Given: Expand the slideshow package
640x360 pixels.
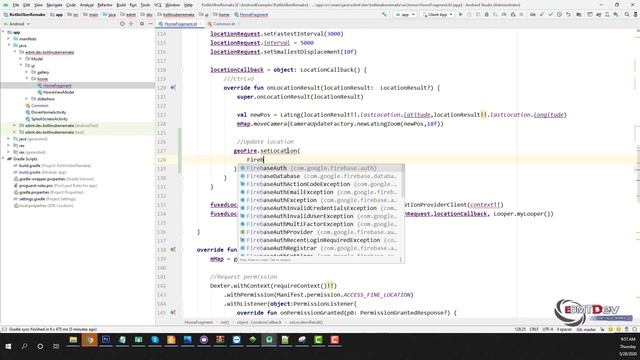Looking at the screenshot, I should pos(27,99).
